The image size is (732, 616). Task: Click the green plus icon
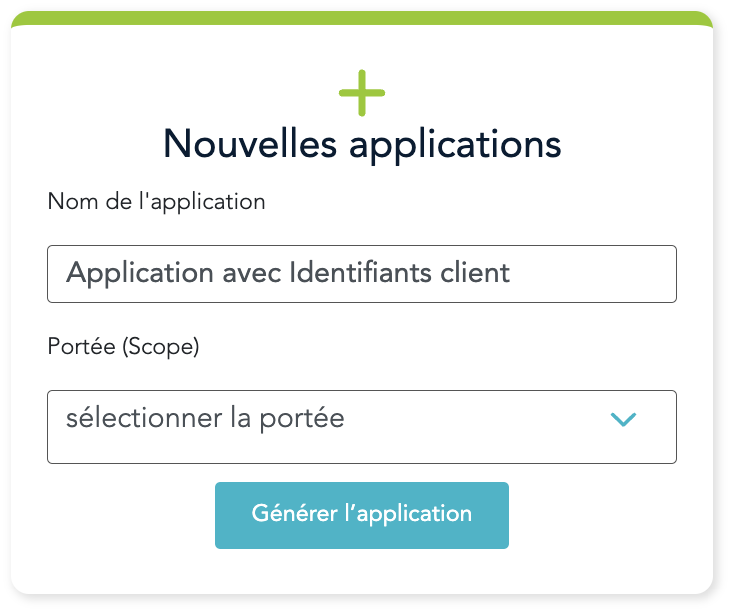(362, 94)
